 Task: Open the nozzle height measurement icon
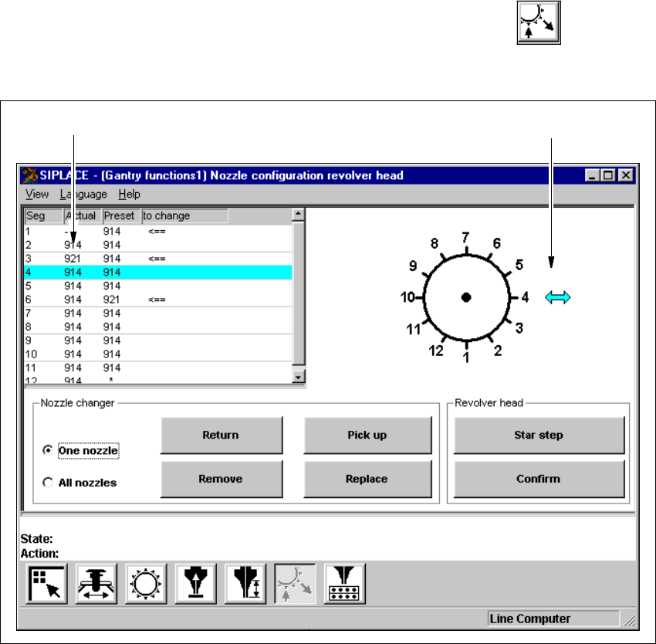click(x=245, y=584)
